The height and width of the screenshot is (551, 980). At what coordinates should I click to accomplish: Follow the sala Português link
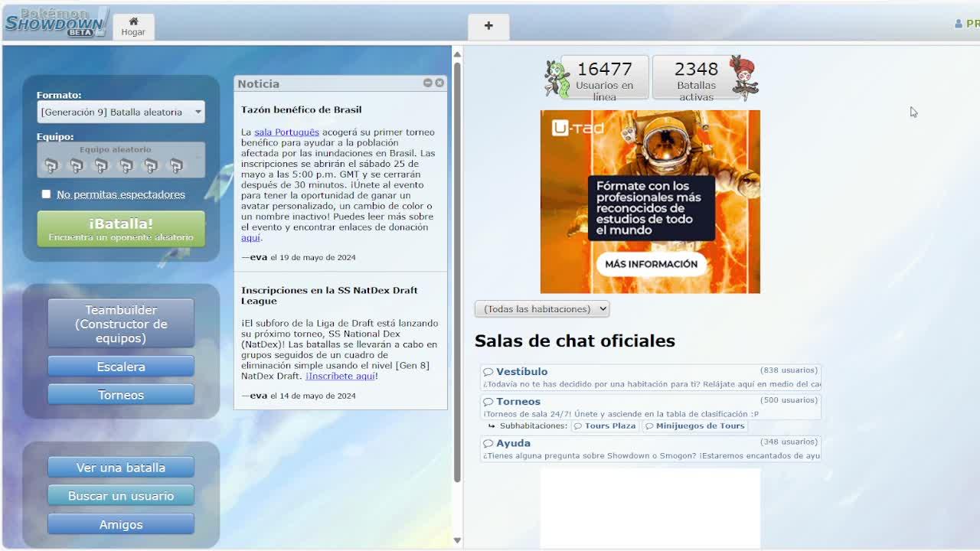click(286, 132)
